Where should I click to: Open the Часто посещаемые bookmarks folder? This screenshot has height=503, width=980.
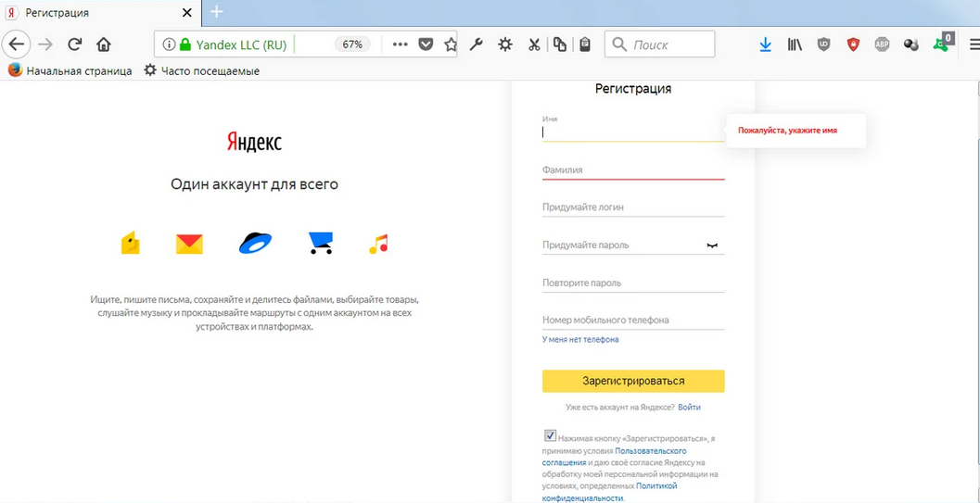click(202, 70)
